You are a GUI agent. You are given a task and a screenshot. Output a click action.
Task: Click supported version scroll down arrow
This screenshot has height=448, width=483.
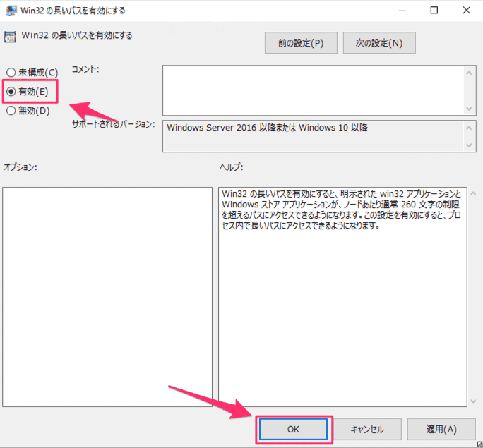[469, 145]
